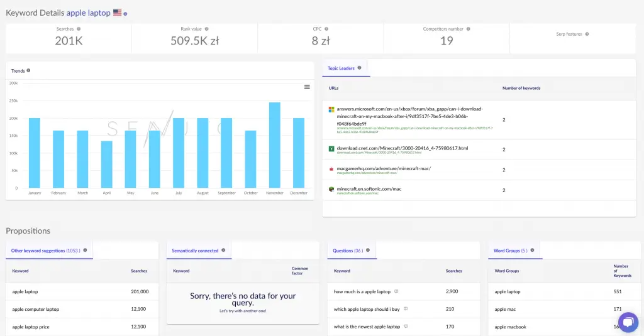
Task: Click the 'apple macbook' word group
Action: point(510,327)
